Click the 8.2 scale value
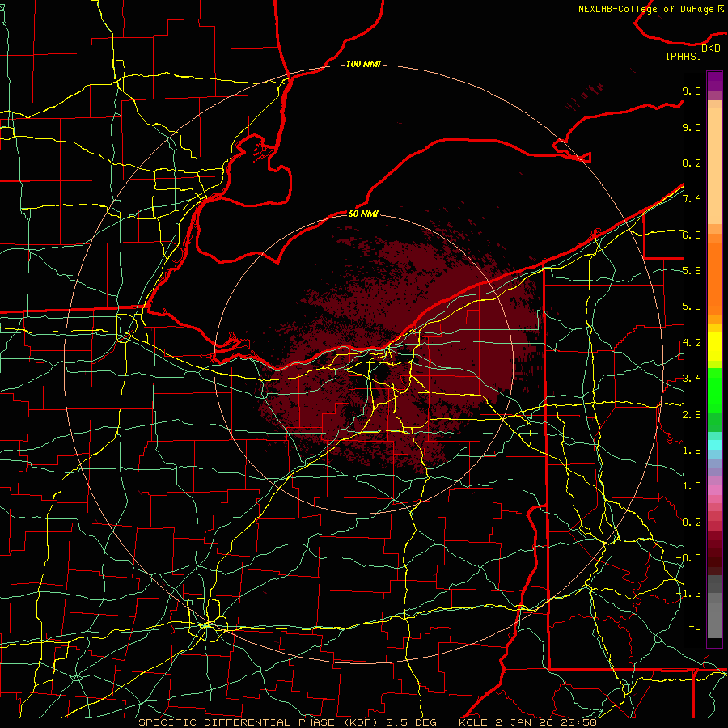728x728 pixels. pos(692,163)
